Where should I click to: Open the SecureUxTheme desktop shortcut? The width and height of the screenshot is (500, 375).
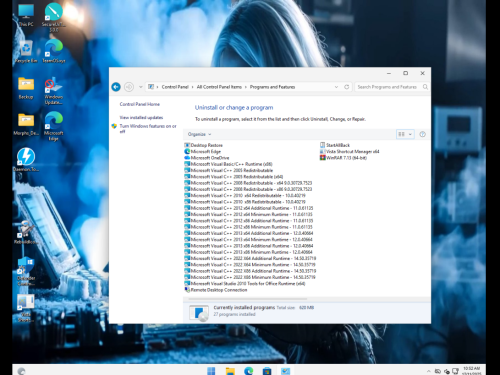[x=53, y=17]
